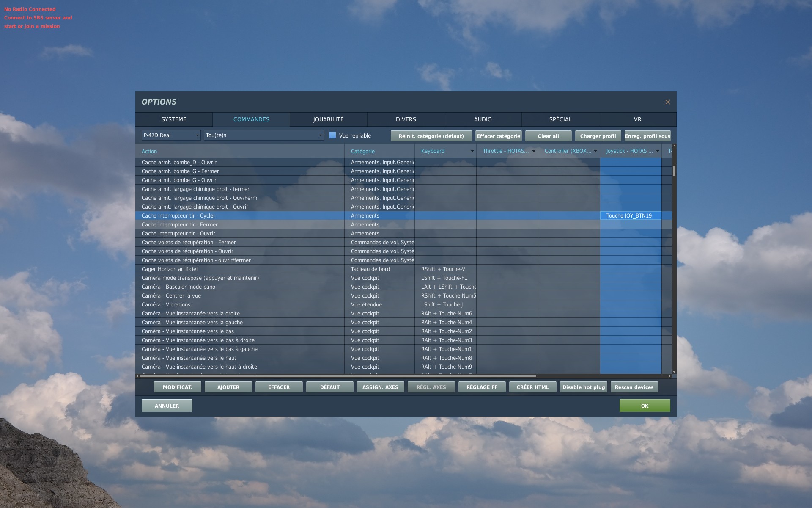Click the Charger profil button
Image resolution: width=812 pixels, height=508 pixels.
[x=598, y=136]
